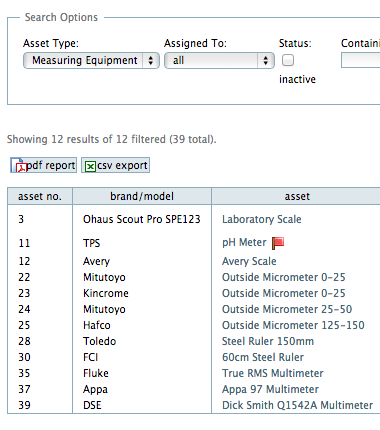Open Outside Micrometer 125-150 link

pos(293,325)
